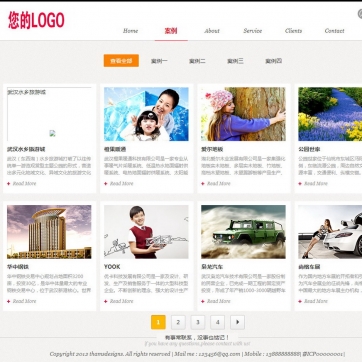
Task: Click Read More under hotel building card
Action: point(24,301)
